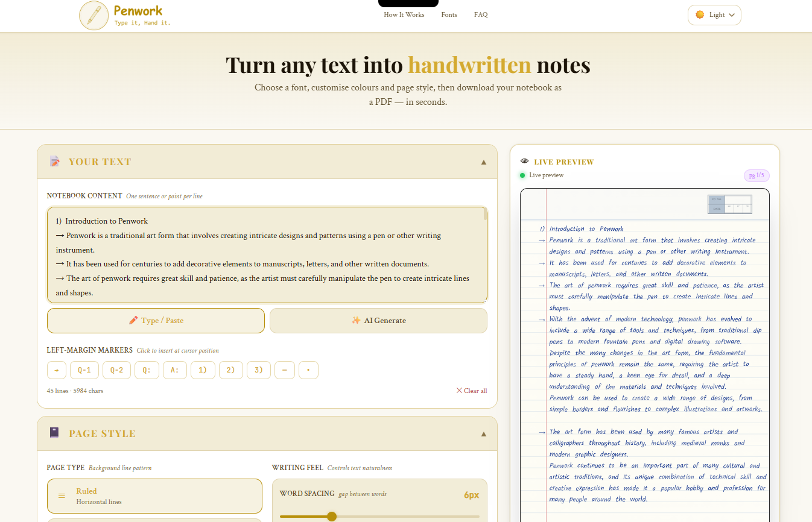Click the Penwork brand name
The height and width of the screenshot is (522, 812).
[138, 10]
